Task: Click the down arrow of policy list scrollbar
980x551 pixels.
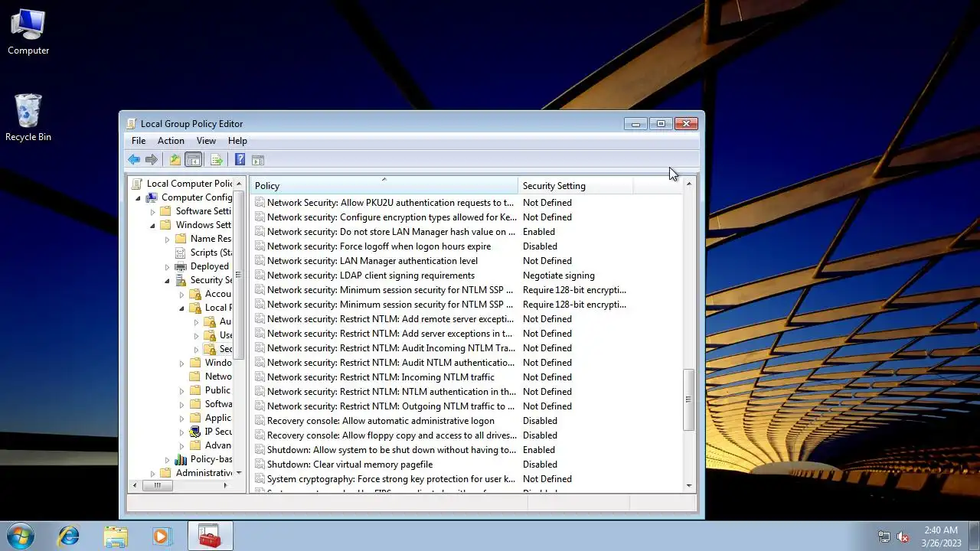Action: tap(688, 486)
